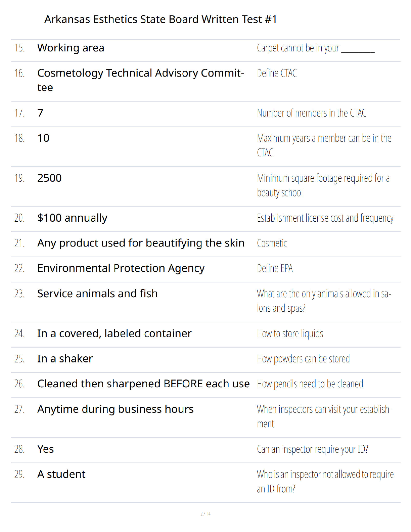Select the answer '7' in row 17
Viewport: 411px width, 532px height.
coord(40,113)
